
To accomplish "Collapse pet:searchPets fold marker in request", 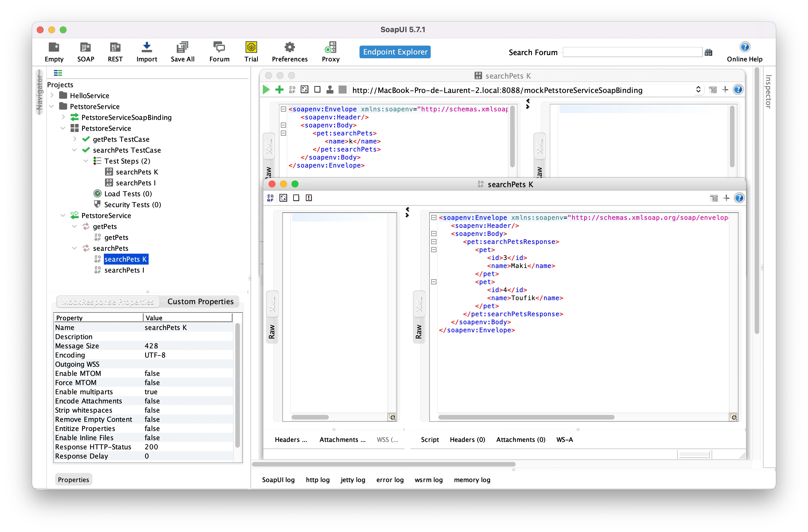I will (283, 133).
